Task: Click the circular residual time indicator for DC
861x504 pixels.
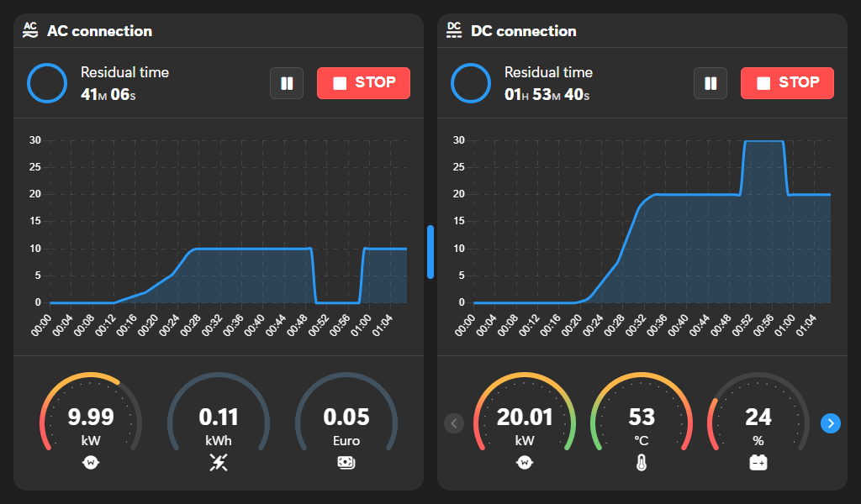Action: click(x=471, y=83)
